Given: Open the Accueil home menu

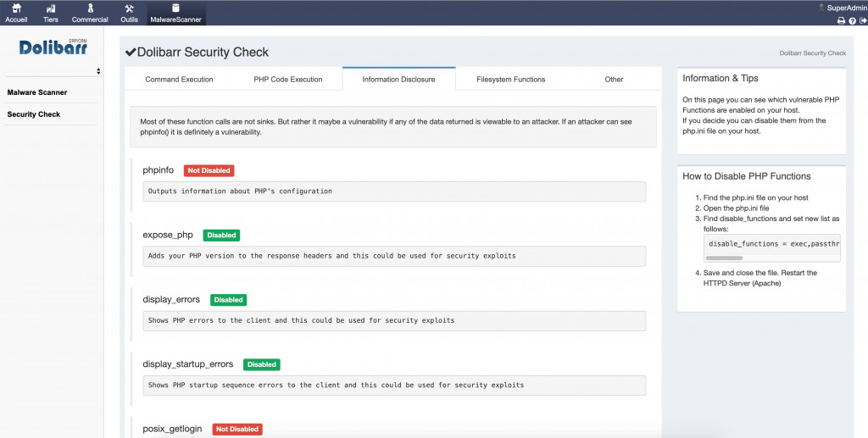Looking at the screenshot, I should click(x=16, y=14).
